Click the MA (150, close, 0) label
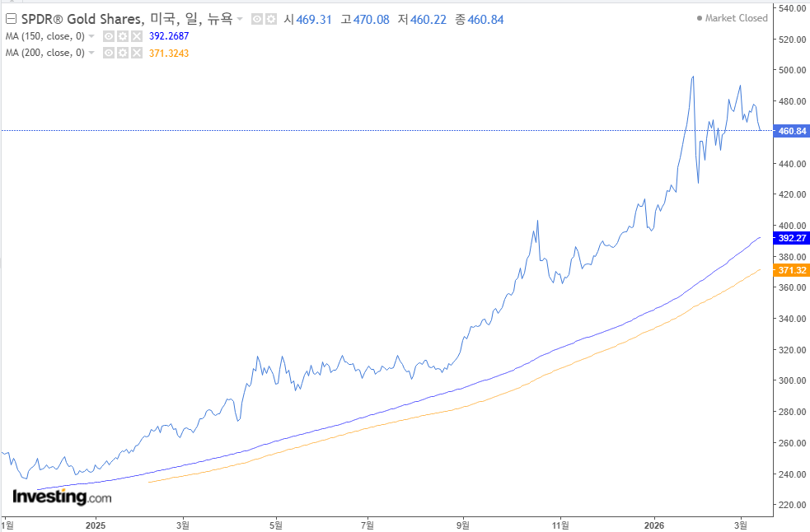The image size is (810, 532). pyautogui.click(x=45, y=36)
